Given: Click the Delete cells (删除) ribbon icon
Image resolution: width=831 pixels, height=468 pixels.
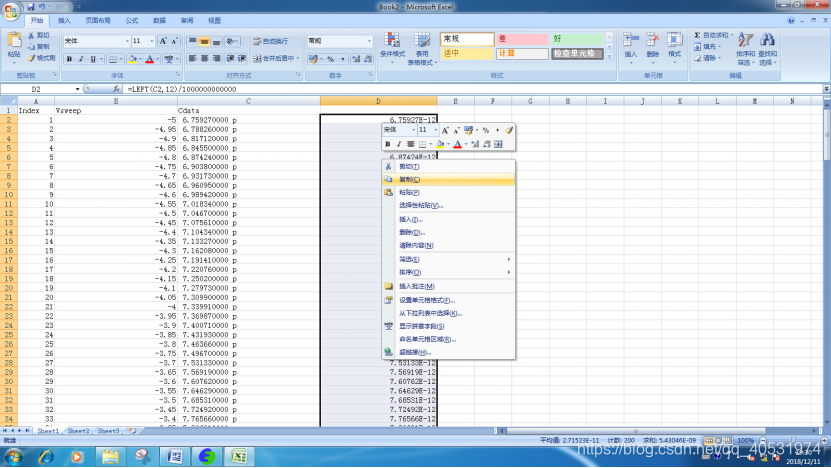Looking at the screenshot, I should [x=653, y=47].
